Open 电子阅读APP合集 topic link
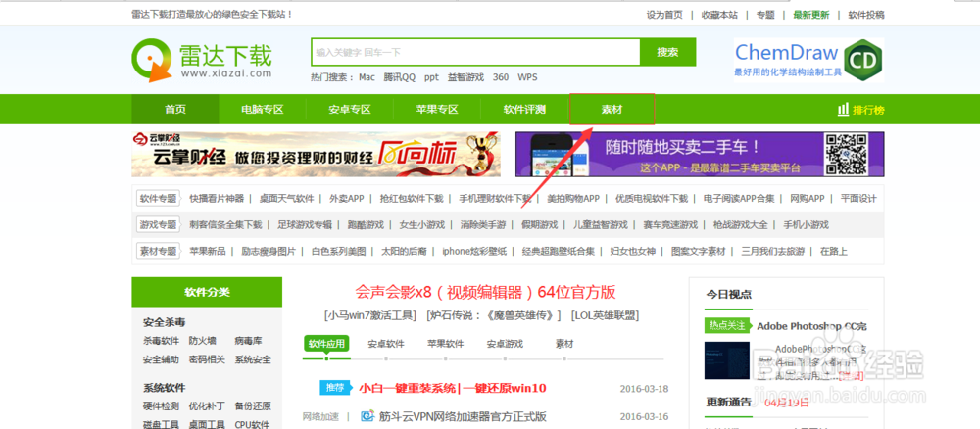980x429 pixels. point(739,199)
